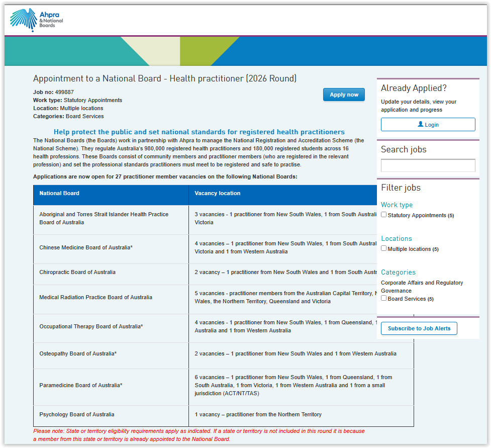
Task: Tick the Multiple locations checkbox
Action: pyautogui.click(x=383, y=248)
